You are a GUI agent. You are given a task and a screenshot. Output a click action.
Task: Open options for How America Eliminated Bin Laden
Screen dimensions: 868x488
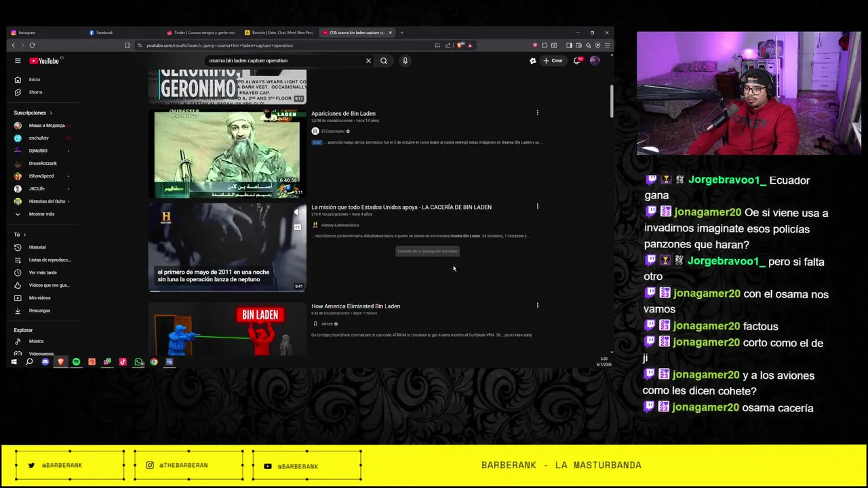[x=537, y=305]
